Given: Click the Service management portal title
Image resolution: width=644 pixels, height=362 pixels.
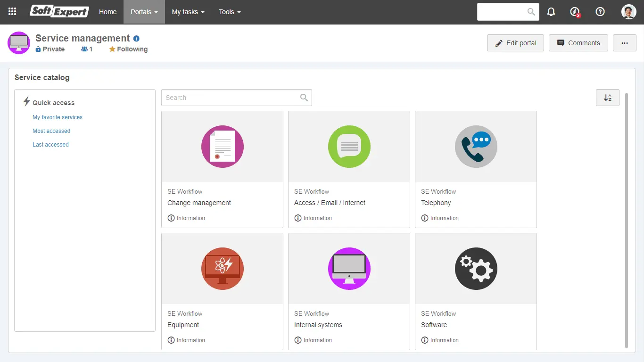Looking at the screenshot, I should (83, 38).
